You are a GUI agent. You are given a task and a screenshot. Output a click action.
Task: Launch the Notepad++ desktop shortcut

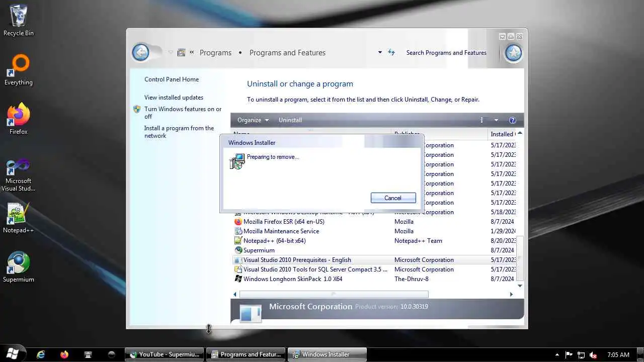click(19, 218)
